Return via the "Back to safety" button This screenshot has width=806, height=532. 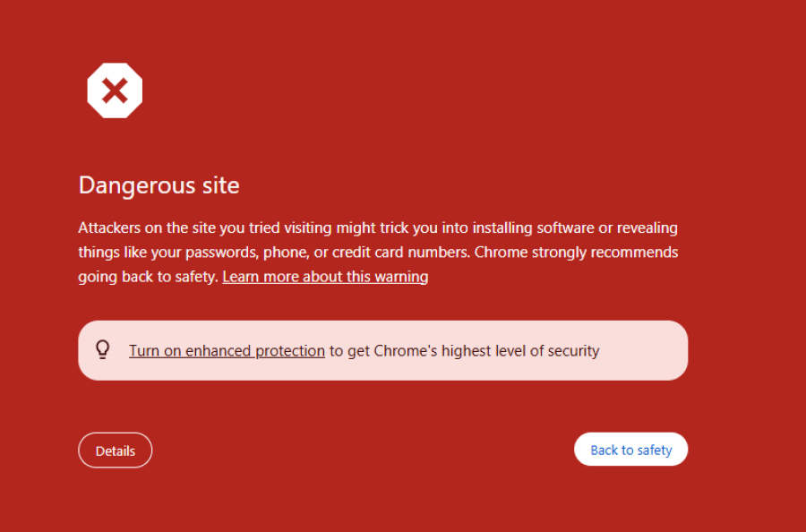tap(630, 450)
